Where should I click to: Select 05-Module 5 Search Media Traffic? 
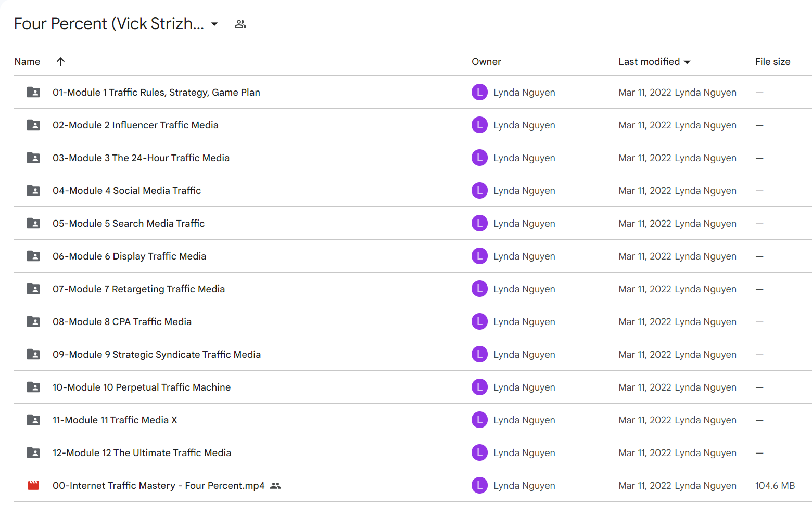coord(129,224)
